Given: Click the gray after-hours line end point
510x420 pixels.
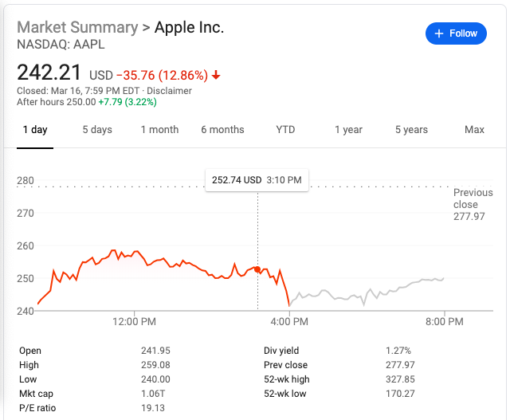Looking at the screenshot, I should [x=443, y=278].
